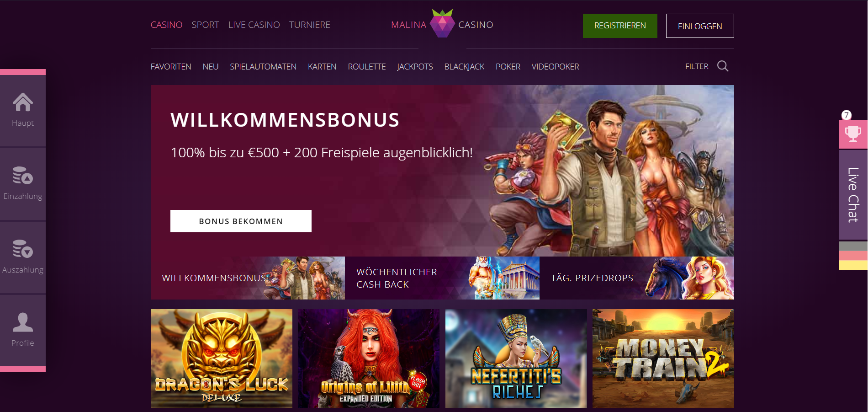868x412 pixels.
Task: Click the BONUS BEKOMMEN button
Action: 241,221
